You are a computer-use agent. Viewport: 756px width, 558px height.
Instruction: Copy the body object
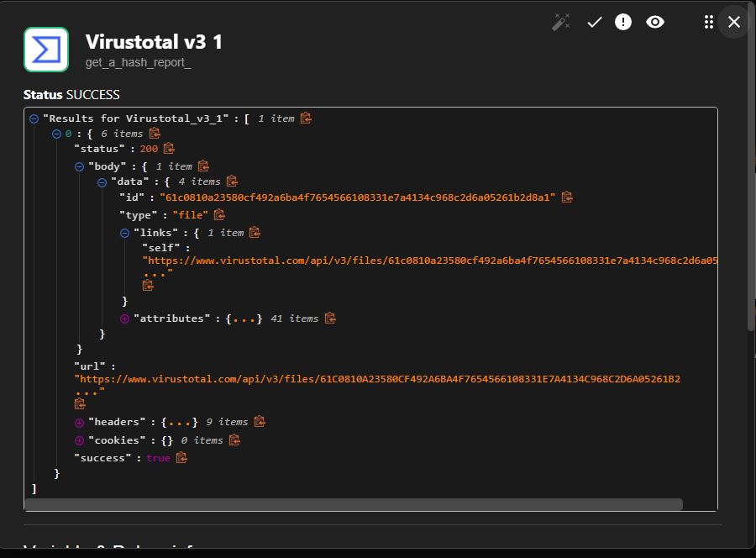[203, 166]
